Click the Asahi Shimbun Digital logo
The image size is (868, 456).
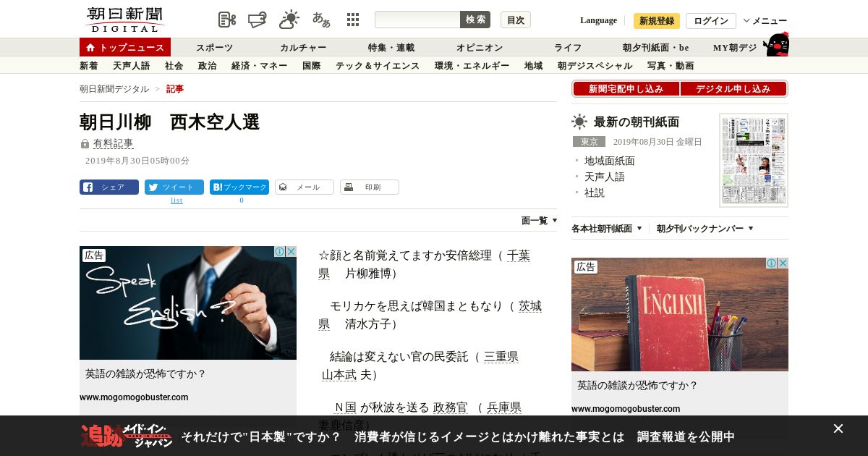pos(124,20)
